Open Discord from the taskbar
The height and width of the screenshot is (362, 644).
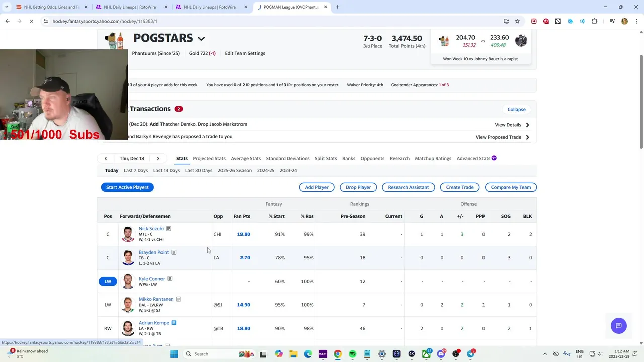(x=441, y=354)
